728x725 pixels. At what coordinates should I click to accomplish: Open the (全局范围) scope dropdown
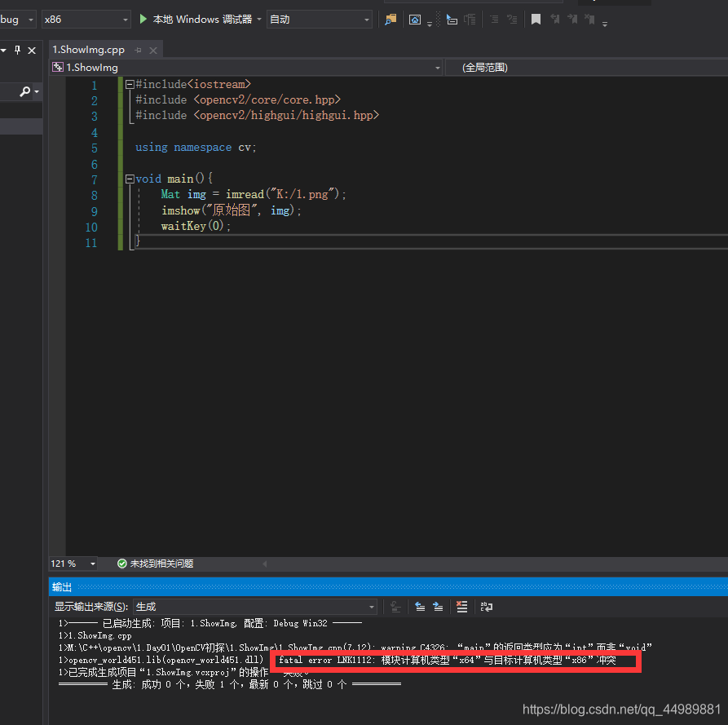coord(586,68)
